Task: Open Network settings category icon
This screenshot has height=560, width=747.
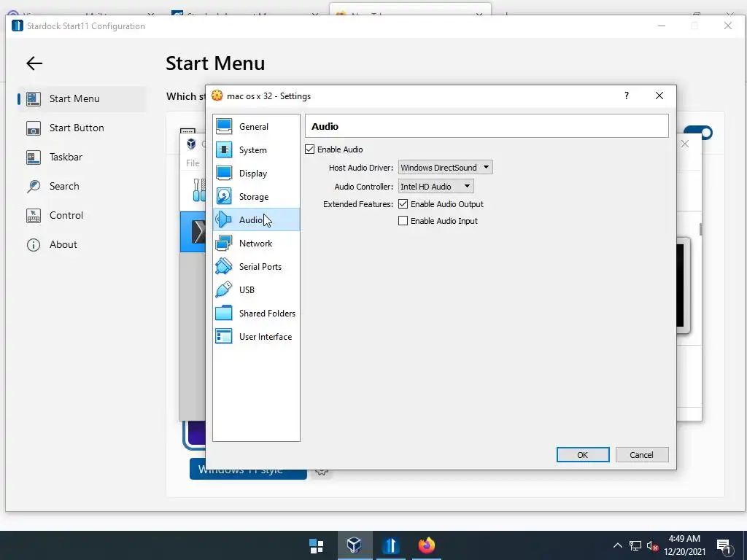Action: click(224, 244)
